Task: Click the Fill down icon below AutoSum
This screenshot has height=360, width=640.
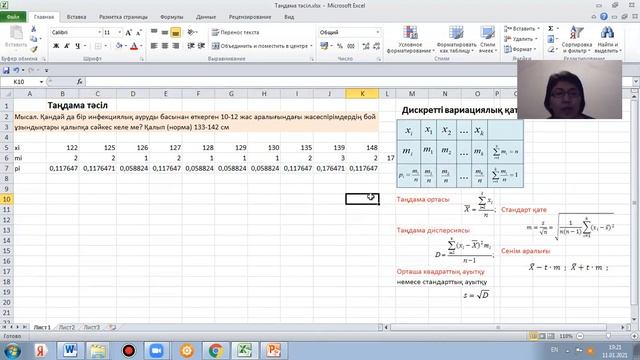Action: (551, 39)
